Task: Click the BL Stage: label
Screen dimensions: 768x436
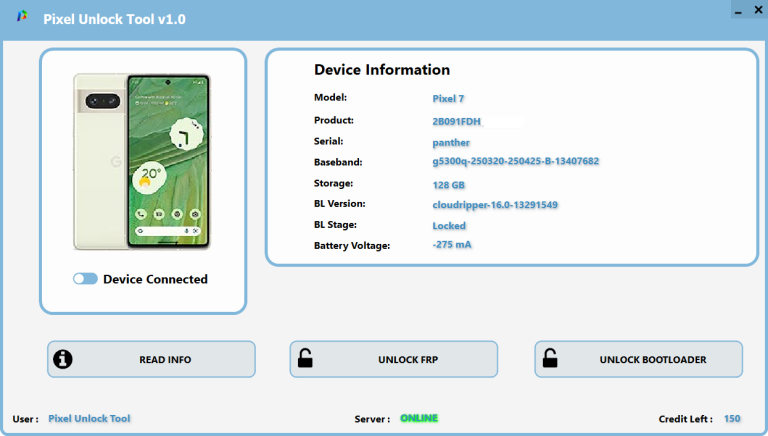Action: point(336,225)
